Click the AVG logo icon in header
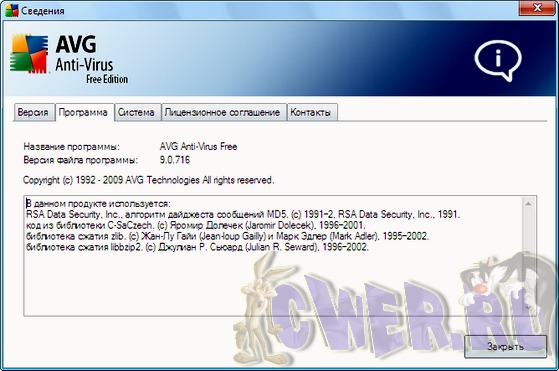559x371 pixels. click(x=29, y=53)
